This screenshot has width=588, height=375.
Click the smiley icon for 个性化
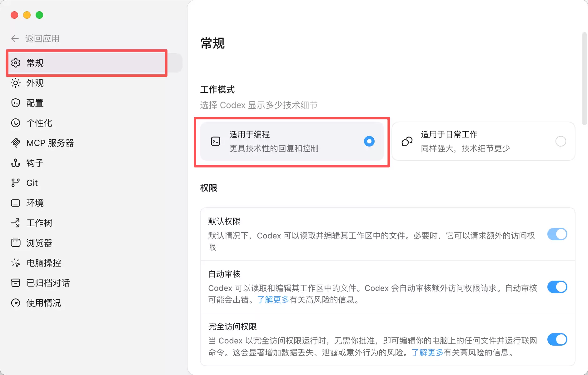click(x=16, y=123)
